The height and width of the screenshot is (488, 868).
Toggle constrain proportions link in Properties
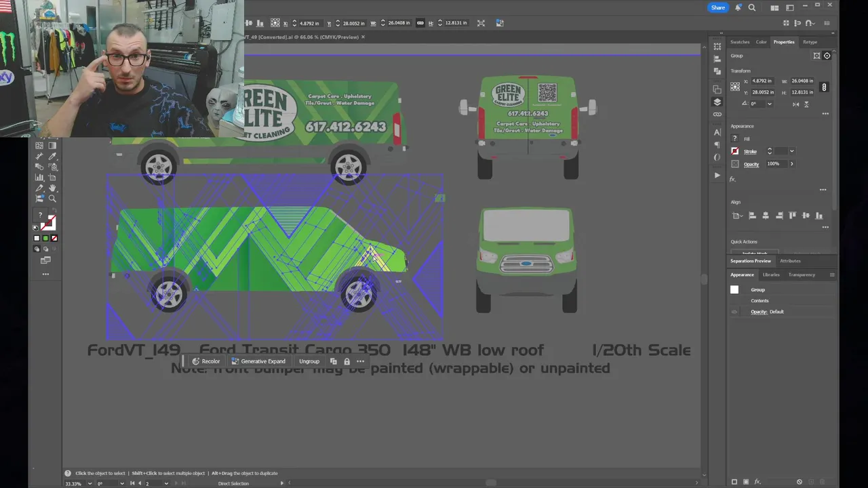tap(824, 87)
